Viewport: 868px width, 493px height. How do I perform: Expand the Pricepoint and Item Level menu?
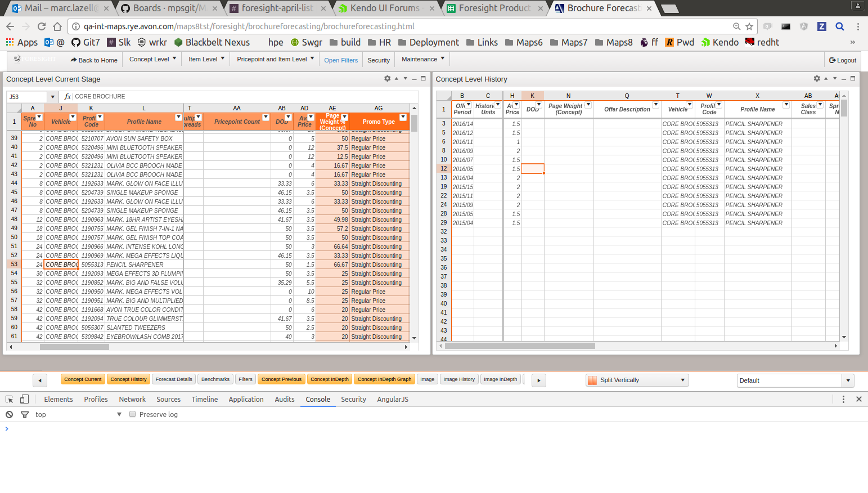(x=275, y=59)
